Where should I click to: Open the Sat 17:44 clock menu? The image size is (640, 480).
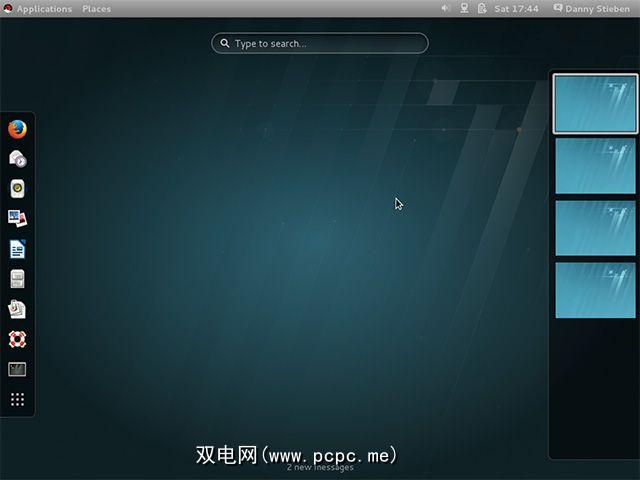pos(516,9)
